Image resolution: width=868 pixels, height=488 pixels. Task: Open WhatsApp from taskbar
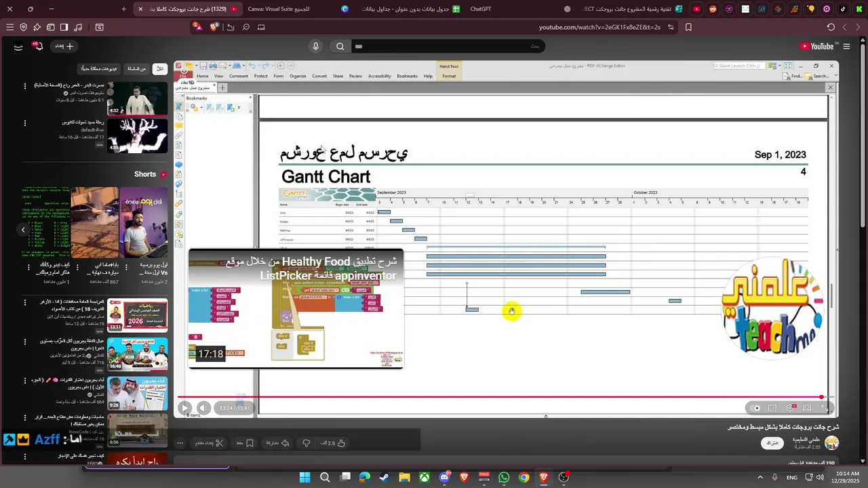pyautogui.click(x=504, y=477)
